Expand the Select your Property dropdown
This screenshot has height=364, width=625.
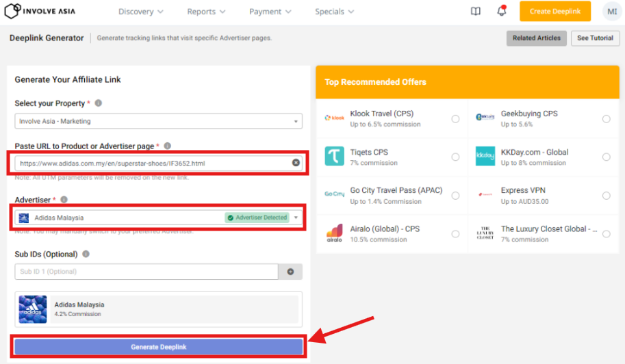click(x=158, y=121)
